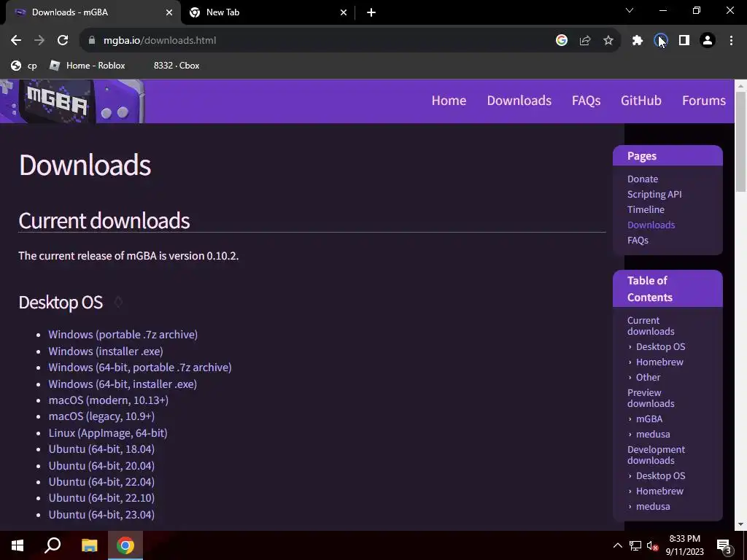The width and height of the screenshot is (747, 560).
Task: Open GitHub in the site navigation
Action: [640, 101]
